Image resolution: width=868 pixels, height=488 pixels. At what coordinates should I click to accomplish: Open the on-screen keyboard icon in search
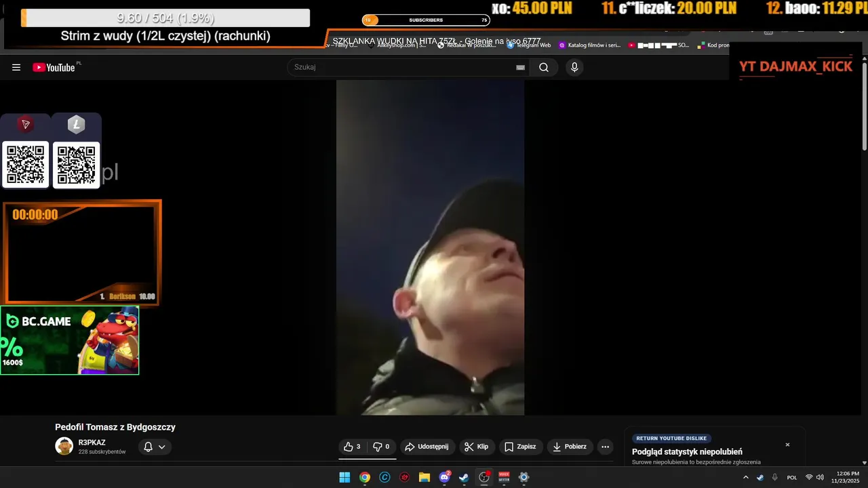click(520, 67)
